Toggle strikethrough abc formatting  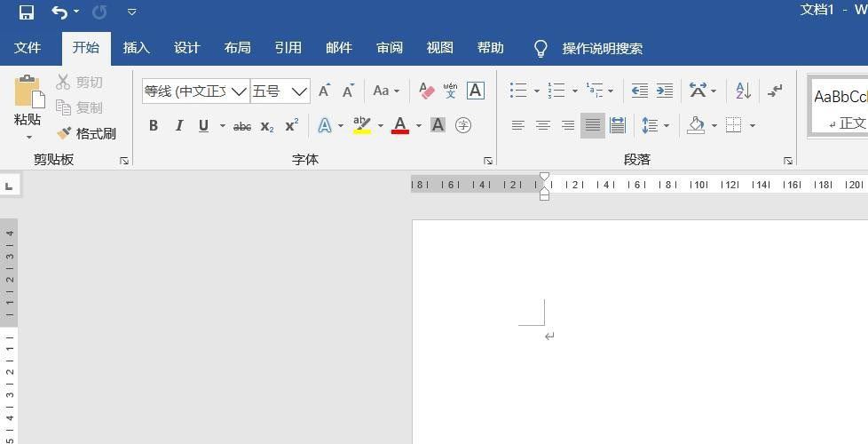pyautogui.click(x=242, y=126)
